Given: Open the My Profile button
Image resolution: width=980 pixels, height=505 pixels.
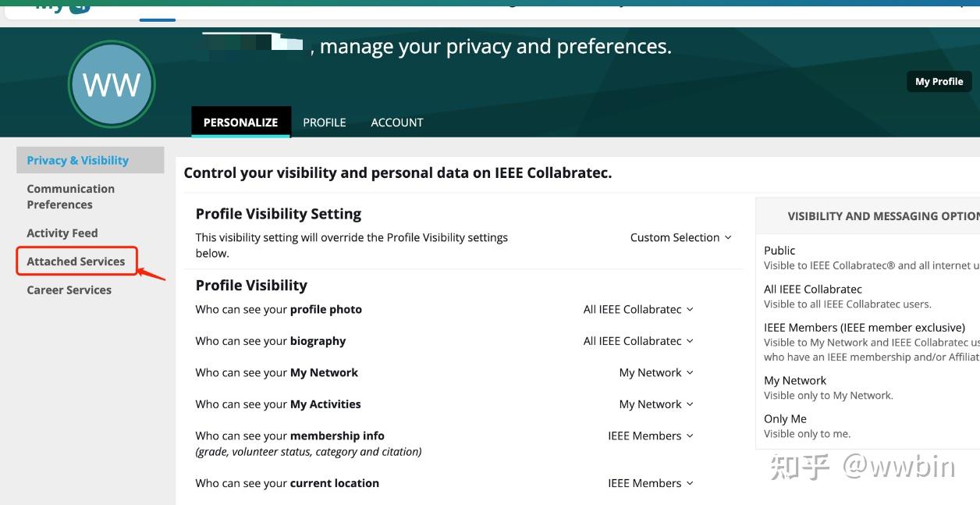Looking at the screenshot, I should point(939,81).
